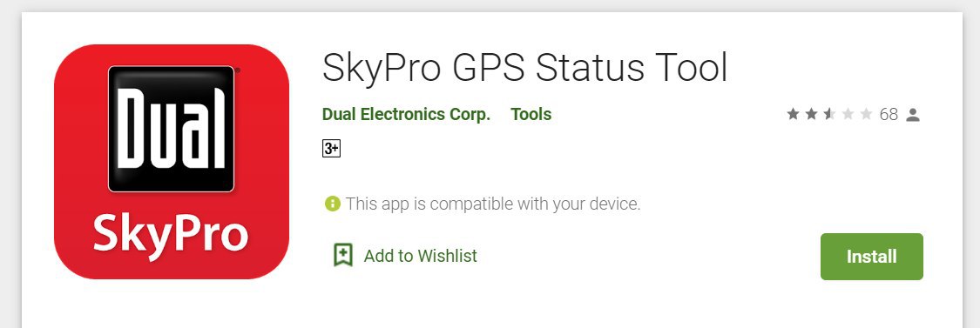Screen dimensions: 980x328
Task: Select the fourth empty rating star
Action: point(848,114)
